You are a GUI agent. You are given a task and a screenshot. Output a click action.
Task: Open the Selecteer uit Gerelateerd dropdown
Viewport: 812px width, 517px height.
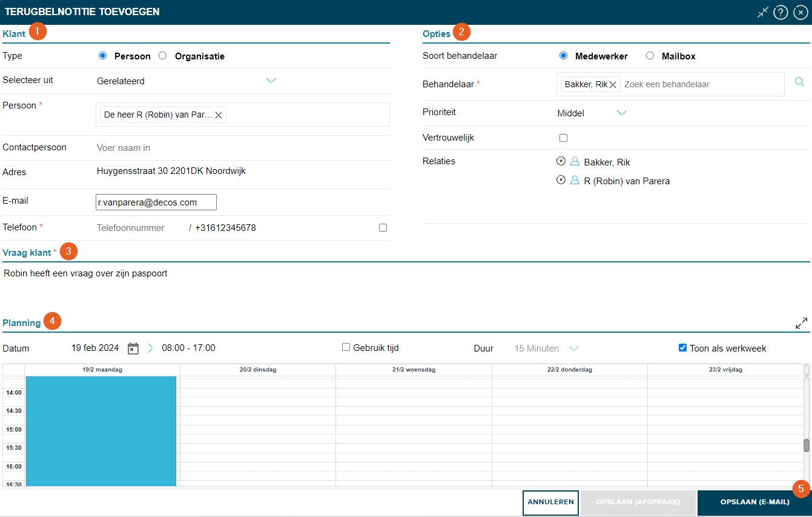point(186,81)
